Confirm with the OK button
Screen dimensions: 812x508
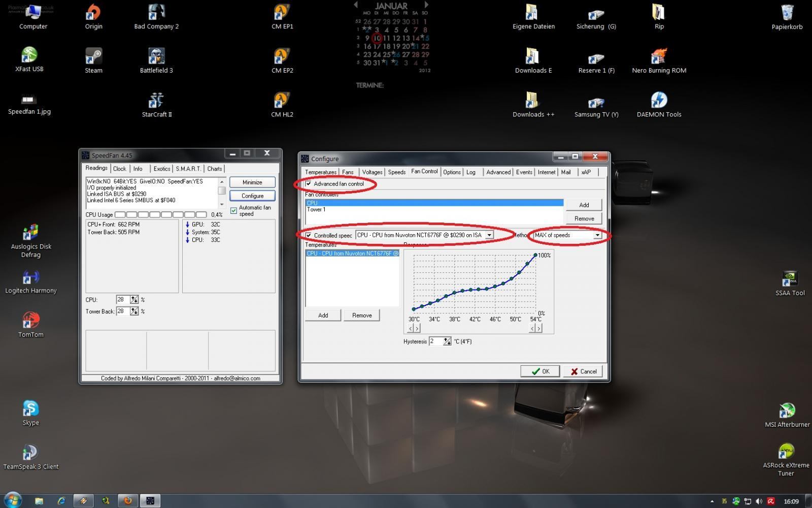(x=540, y=371)
